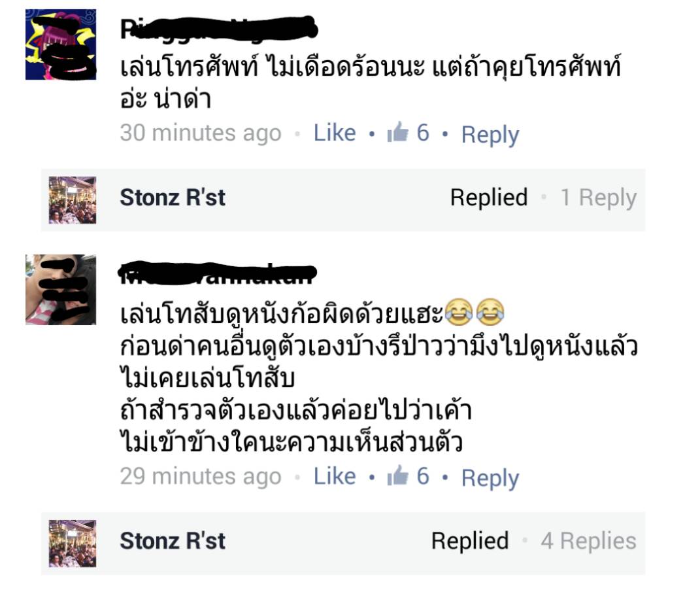This screenshot has width=700, height=590.
Task: View the 6 likes on second comment
Action: [423, 476]
